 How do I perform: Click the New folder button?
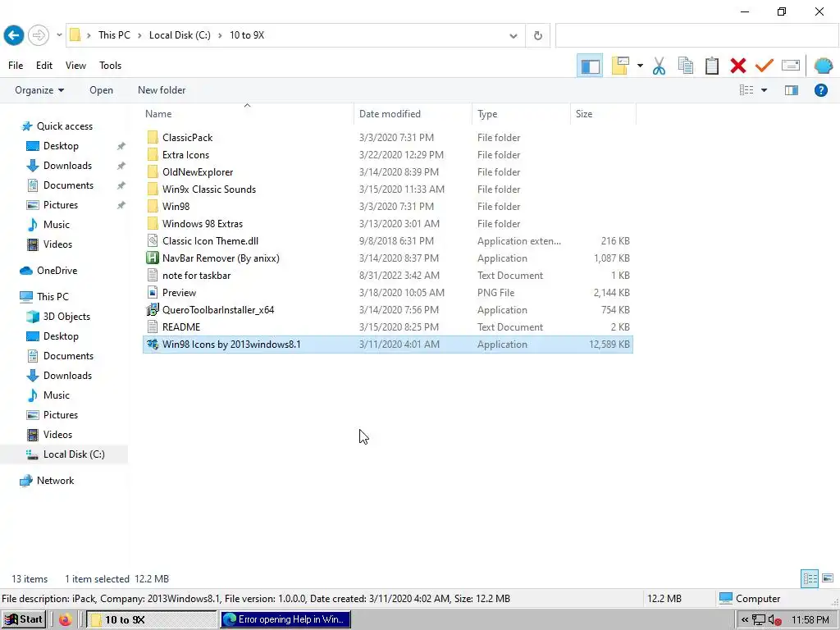[162, 90]
